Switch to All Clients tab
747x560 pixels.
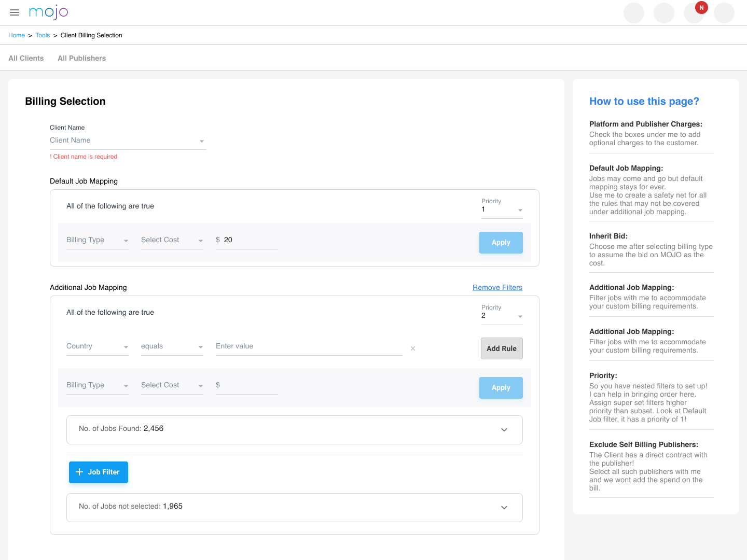coord(26,58)
